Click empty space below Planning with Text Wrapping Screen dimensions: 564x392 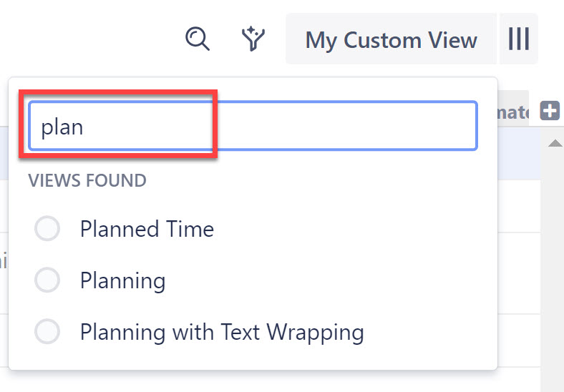click(251, 358)
